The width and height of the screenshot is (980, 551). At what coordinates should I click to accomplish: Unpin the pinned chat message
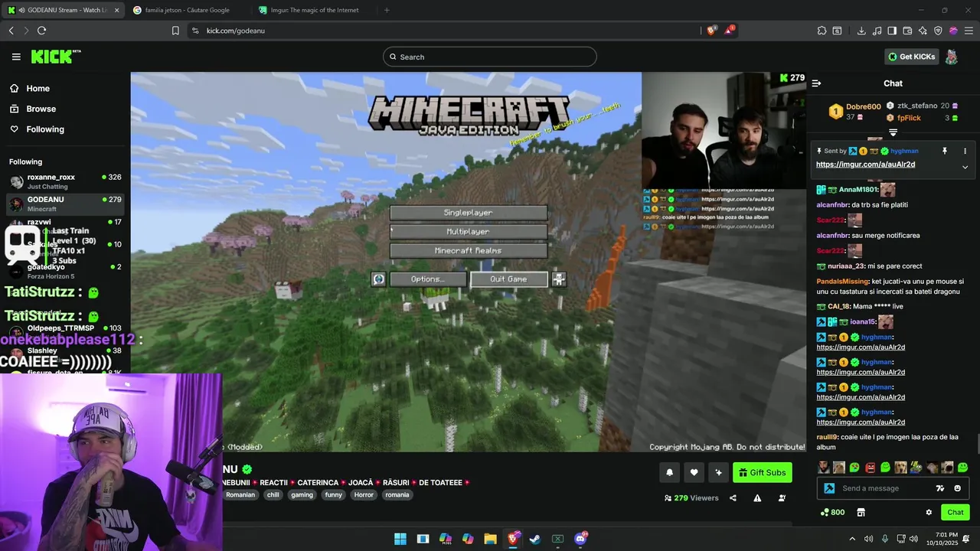click(x=945, y=152)
